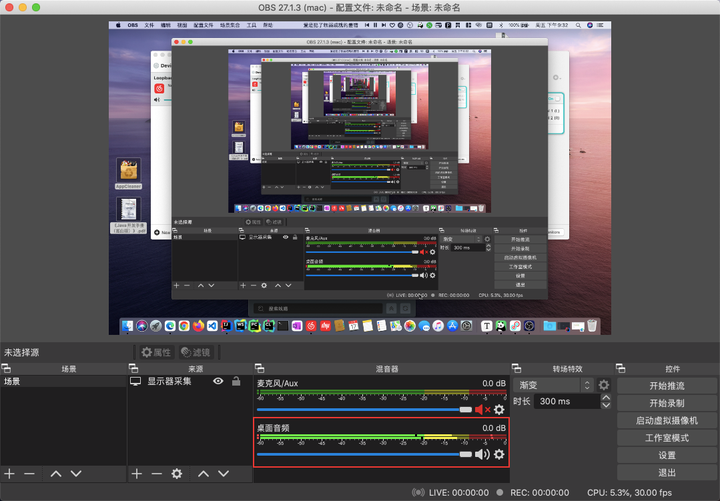Move source down in the 来源 list
This screenshot has height=501, width=720.
(x=224, y=473)
